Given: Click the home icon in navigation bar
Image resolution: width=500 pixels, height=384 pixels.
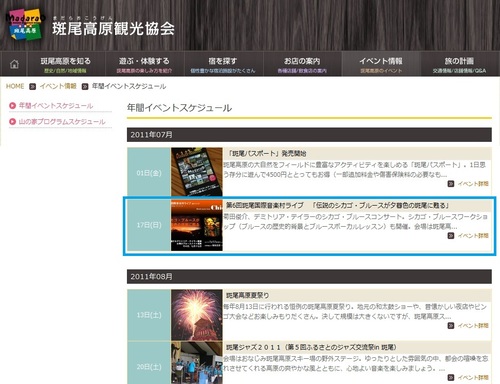Looking at the screenshot, I should pyautogui.click(x=14, y=64).
